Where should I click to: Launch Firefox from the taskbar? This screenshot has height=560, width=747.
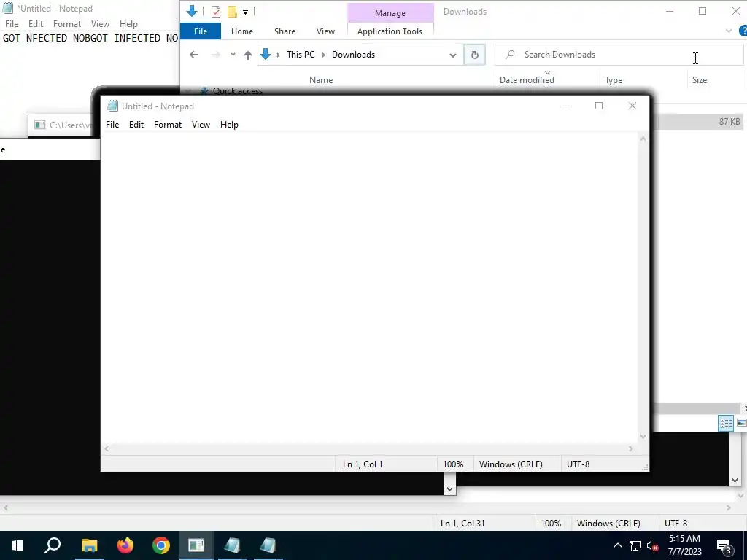pos(125,545)
